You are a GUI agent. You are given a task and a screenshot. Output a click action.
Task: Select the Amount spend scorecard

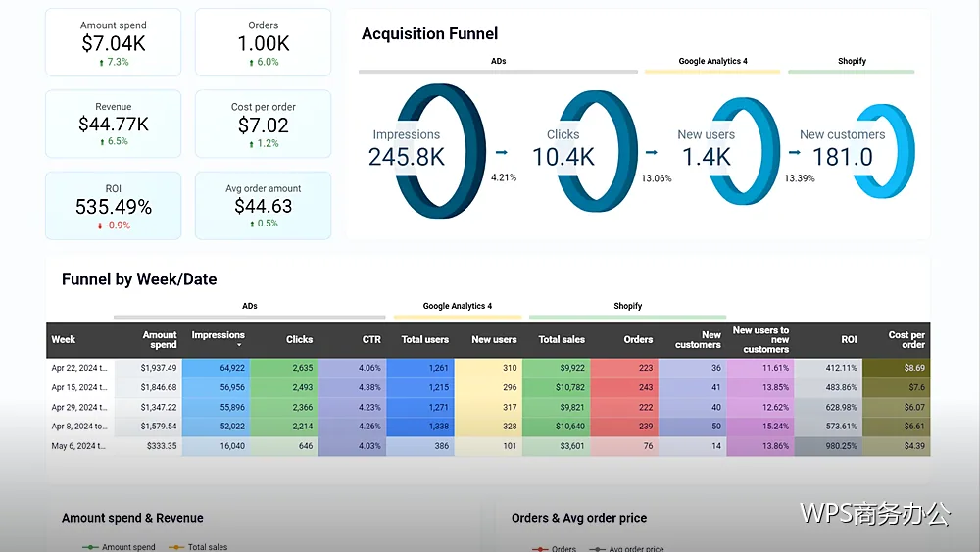(113, 42)
